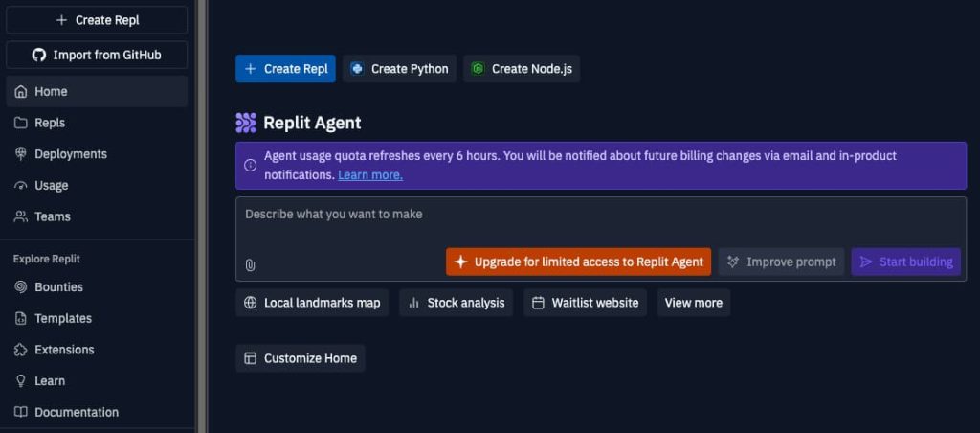The height and width of the screenshot is (433, 980).
Task: Go to Repls in the sidebar
Action: pyautogui.click(x=49, y=123)
